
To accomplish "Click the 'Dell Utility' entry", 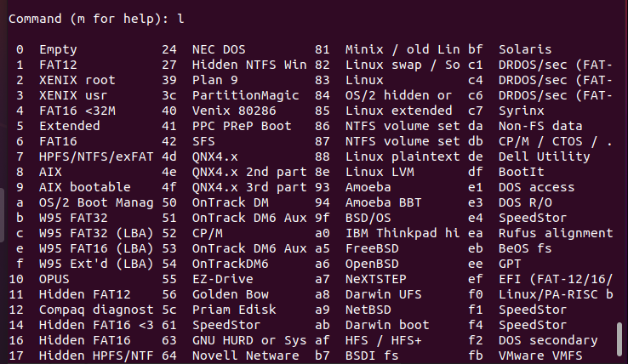I will pos(545,156).
